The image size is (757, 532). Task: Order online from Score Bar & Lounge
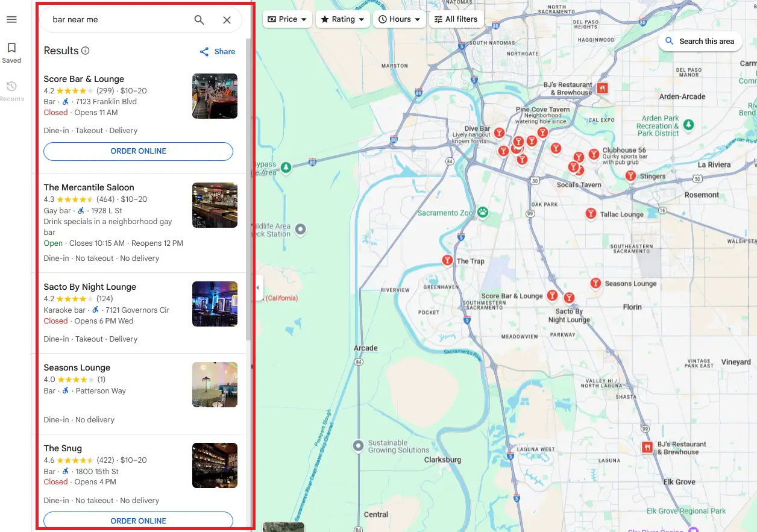[x=139, y=151]
